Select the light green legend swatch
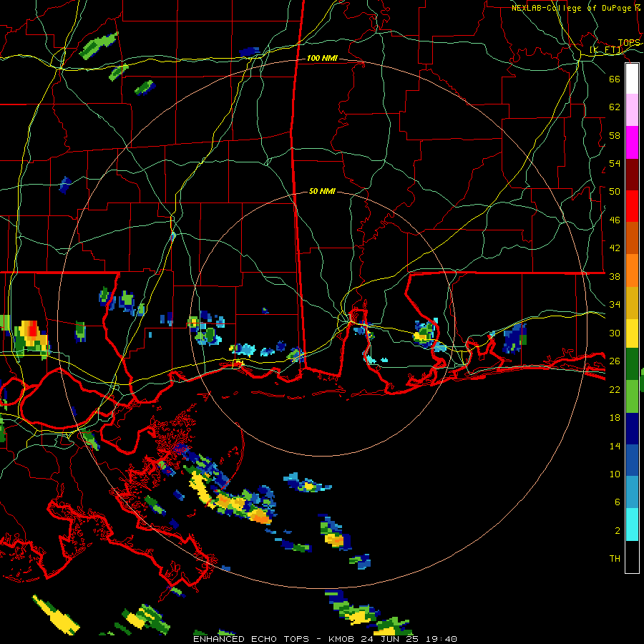Image resolution: width=644 pixels, height=644 pixels. (x=632, y=396)
